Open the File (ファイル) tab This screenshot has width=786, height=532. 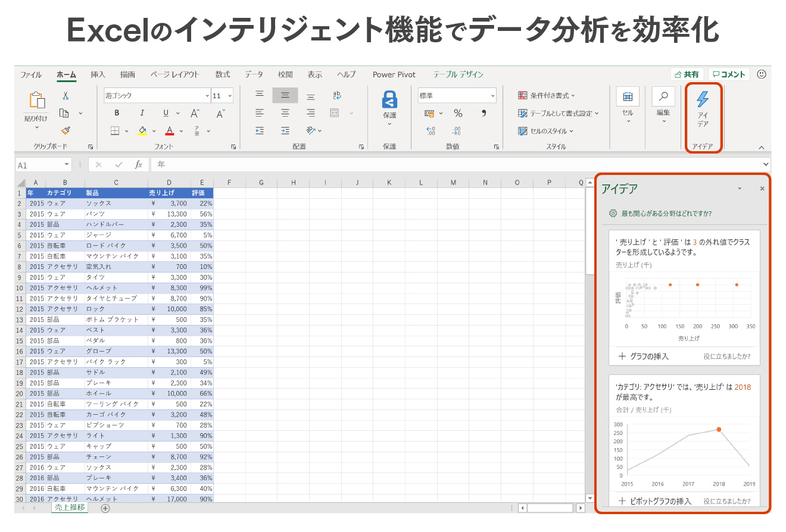pyautogui.click(x=31, y=74)
